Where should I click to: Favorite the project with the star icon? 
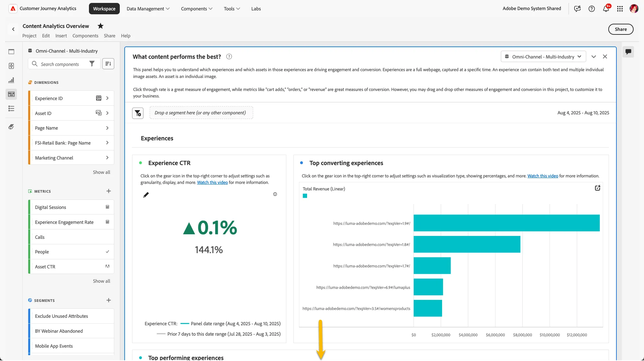(x=101, y=26)
